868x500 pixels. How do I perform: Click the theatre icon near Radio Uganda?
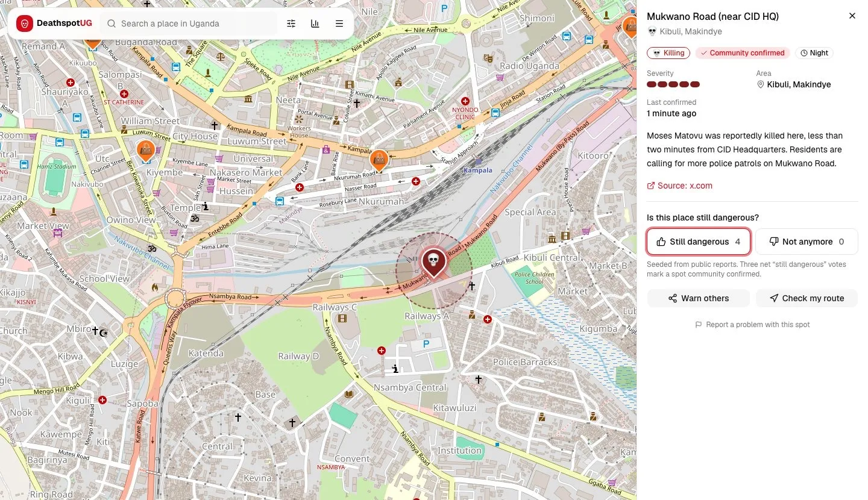489,58
